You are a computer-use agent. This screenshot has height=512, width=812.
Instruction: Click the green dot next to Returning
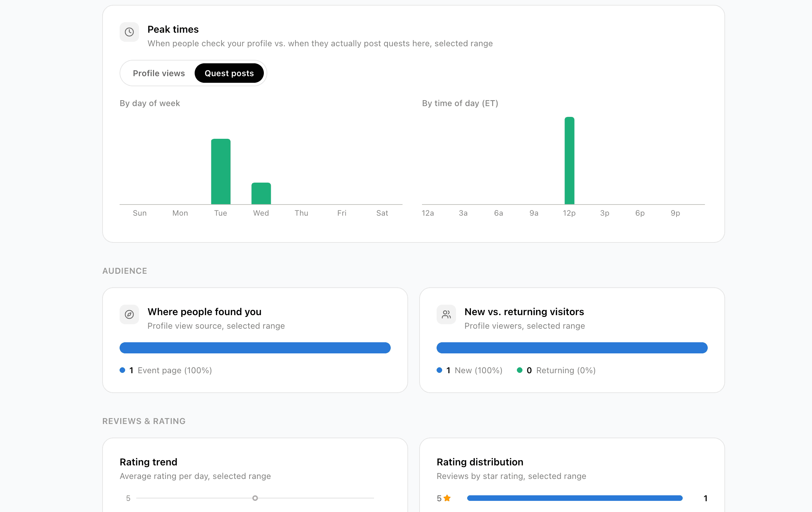[x=520, y=370]
